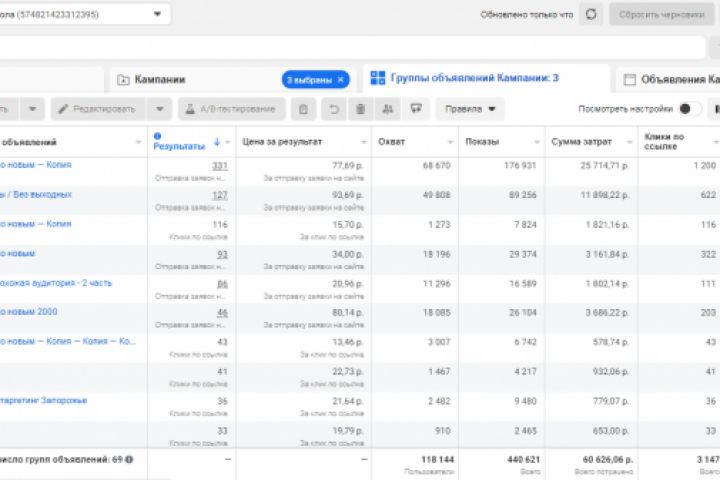This screenshot has width=720, height=480.
Task: Click spend value '3 686,22 р.'
Action: 608,312
